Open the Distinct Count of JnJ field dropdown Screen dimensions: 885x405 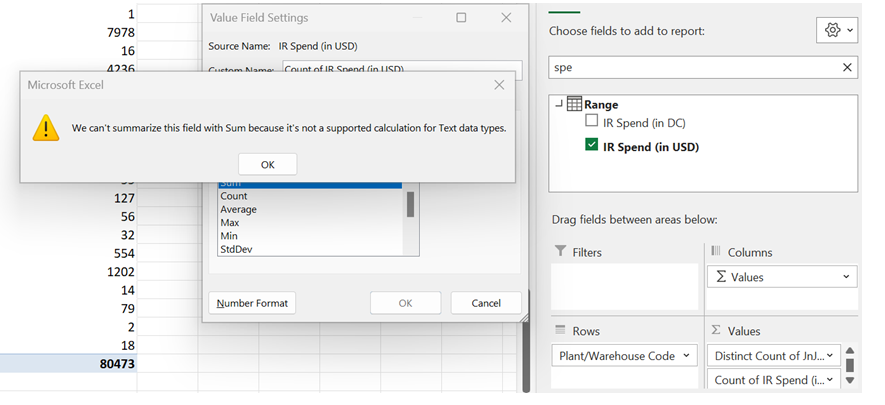(830, 355)
